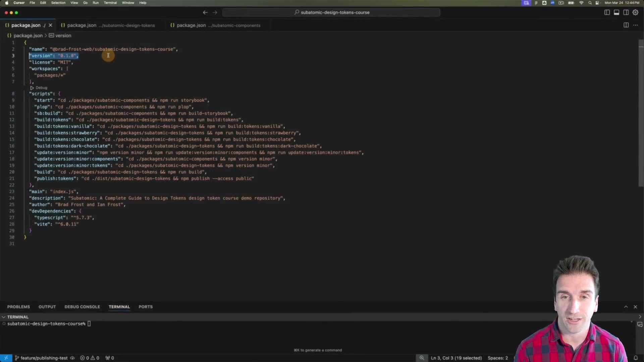Open the feature/publishing-test branch picker

click(41, 358)
